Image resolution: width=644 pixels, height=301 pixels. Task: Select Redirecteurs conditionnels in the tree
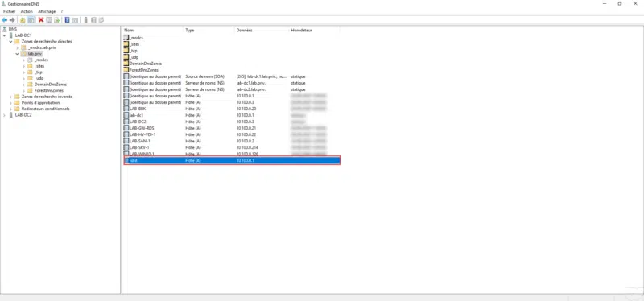(45, 109)
